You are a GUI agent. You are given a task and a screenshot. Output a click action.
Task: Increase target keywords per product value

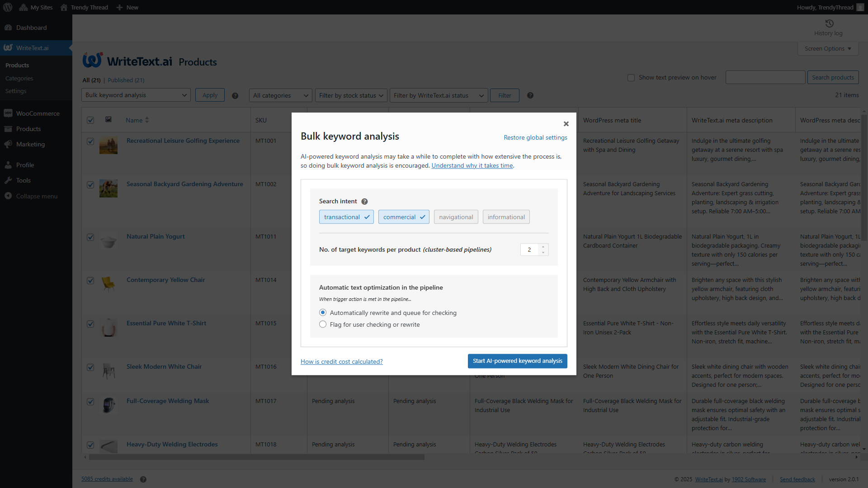[543, 247]
